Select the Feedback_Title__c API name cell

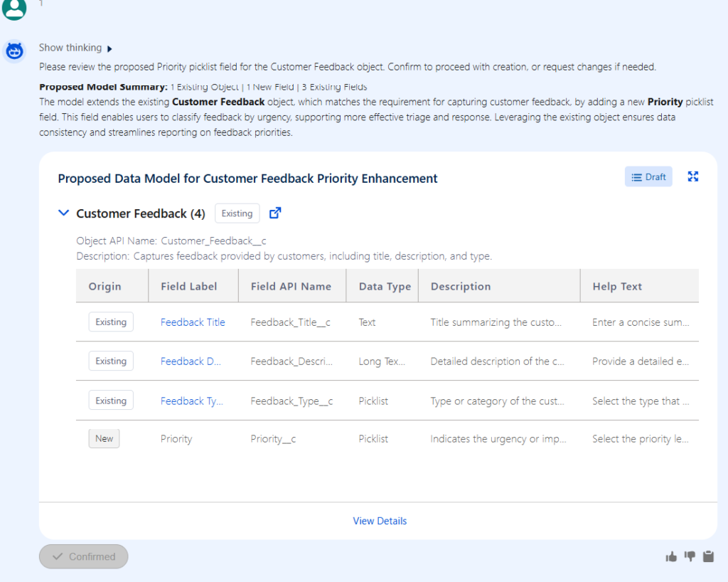[290, 322]
